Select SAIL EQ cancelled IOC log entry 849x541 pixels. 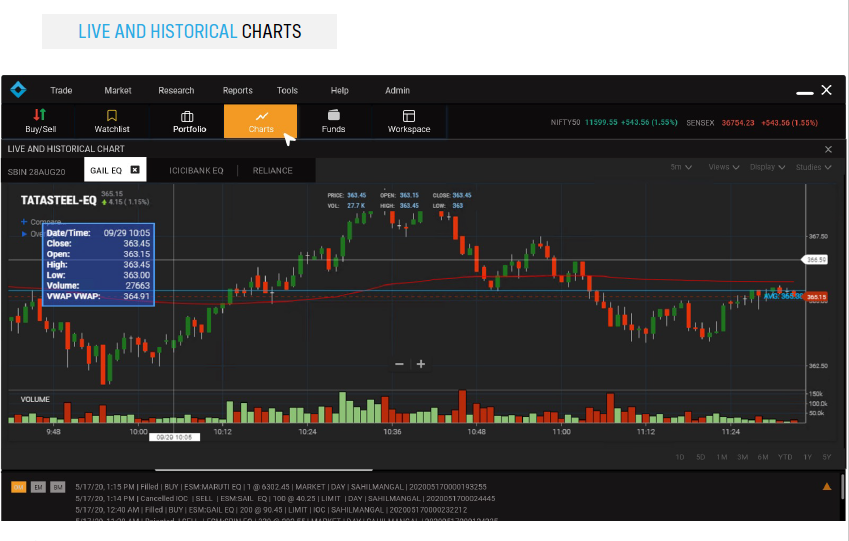[285, 498]
